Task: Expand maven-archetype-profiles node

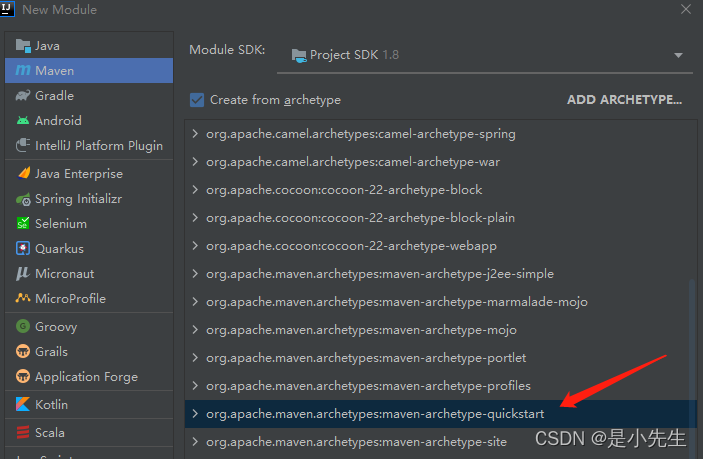Action: click(195, 385)
